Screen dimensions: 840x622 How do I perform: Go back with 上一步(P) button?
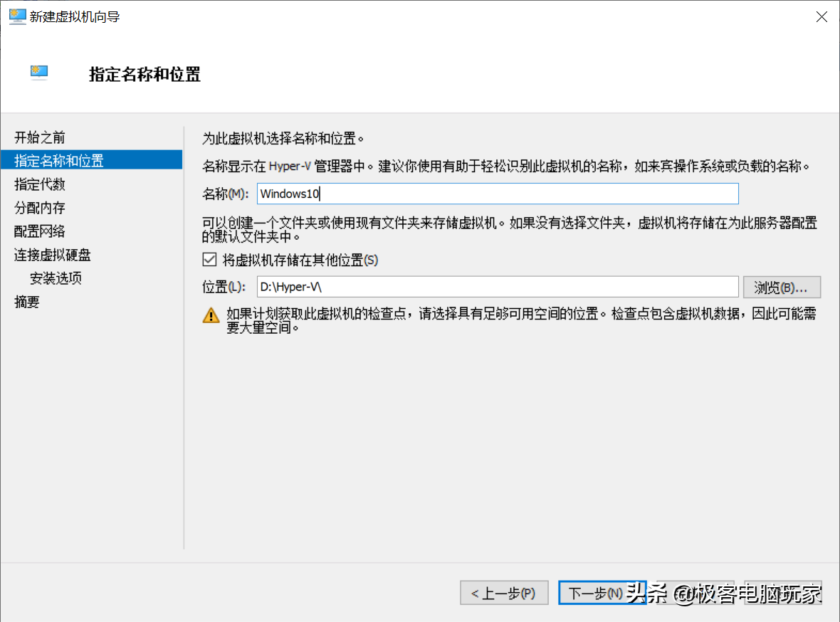504,593
